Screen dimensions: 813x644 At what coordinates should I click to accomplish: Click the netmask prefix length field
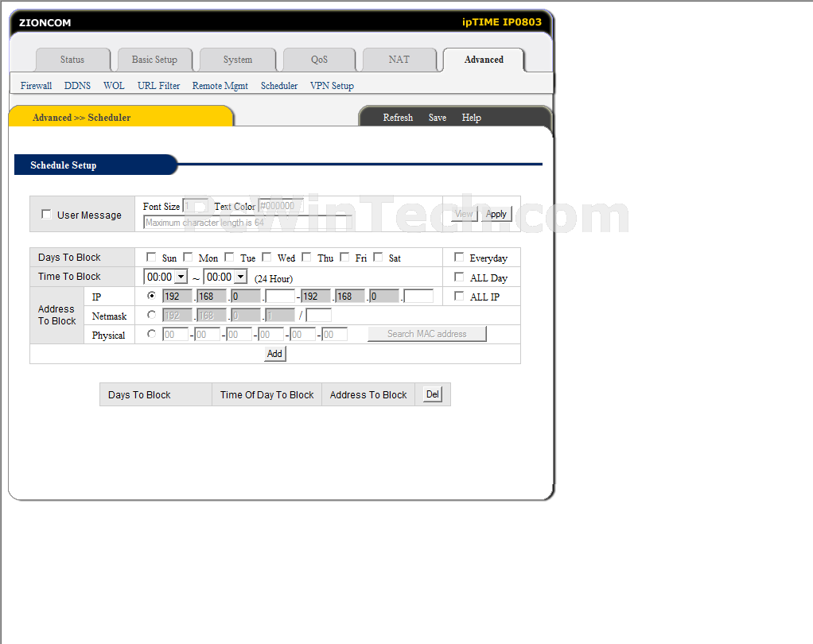click(x=318, y=315)
